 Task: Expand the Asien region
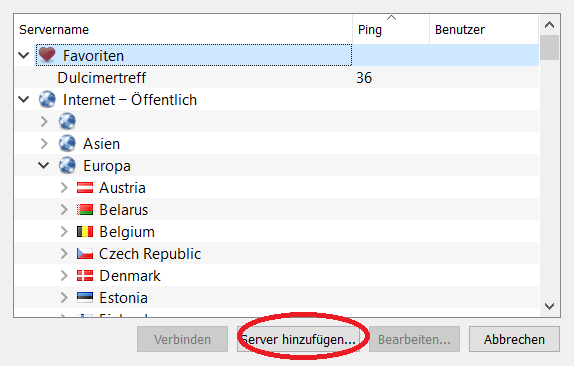44,143
